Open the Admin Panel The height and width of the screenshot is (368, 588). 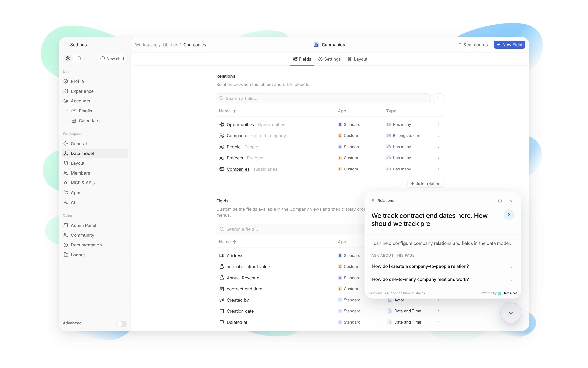coord(95,225)
